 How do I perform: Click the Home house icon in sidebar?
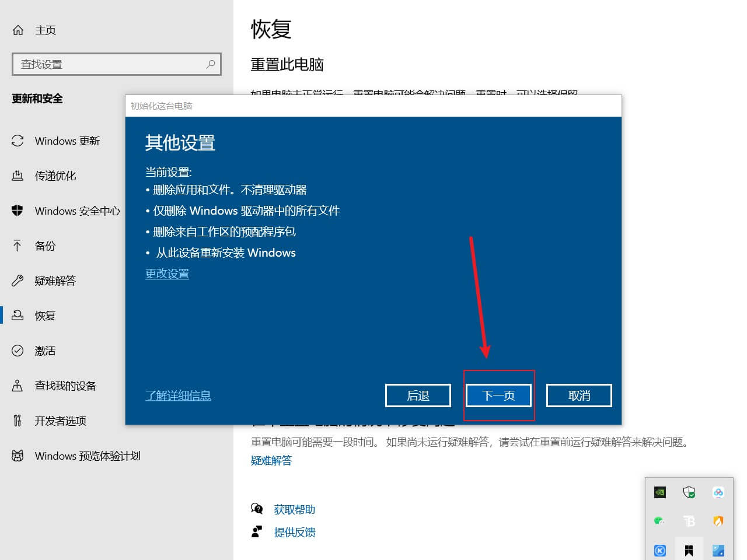pyautogui.click(x=18, y=30)
